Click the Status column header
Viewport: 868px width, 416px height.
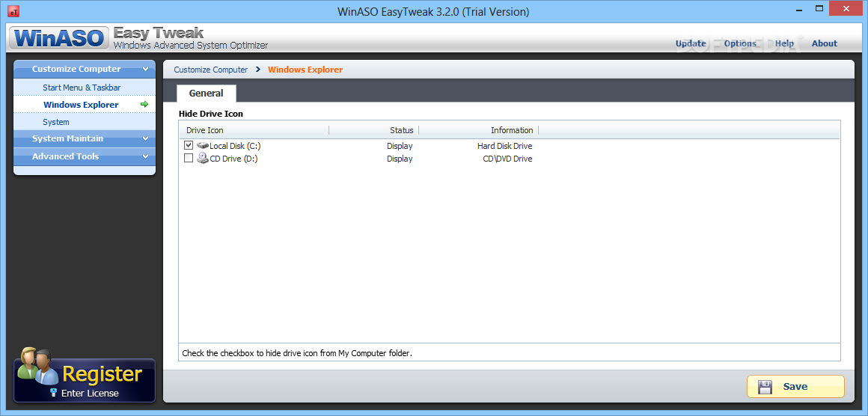[x=401, y=130]
